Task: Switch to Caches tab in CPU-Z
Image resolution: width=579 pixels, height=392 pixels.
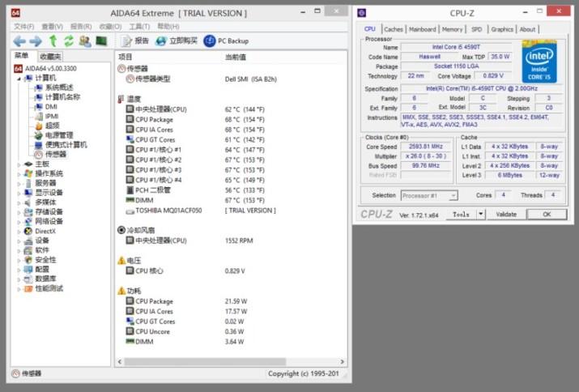Action: coord(394,29)
